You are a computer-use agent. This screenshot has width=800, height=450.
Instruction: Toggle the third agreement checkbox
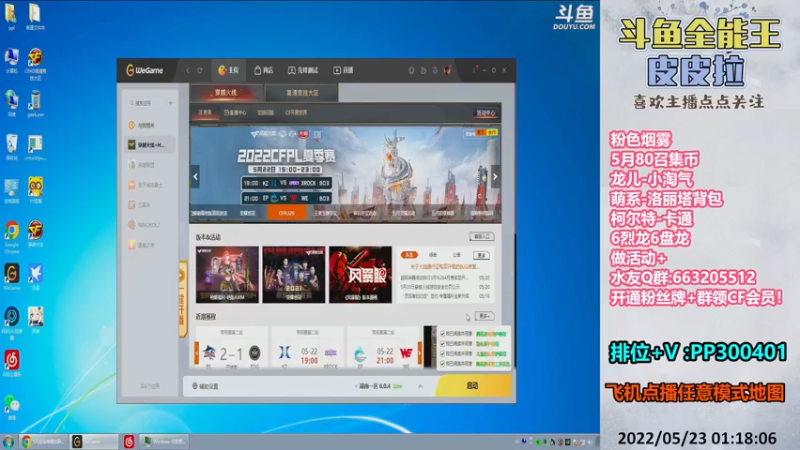[x=442, y=353]
